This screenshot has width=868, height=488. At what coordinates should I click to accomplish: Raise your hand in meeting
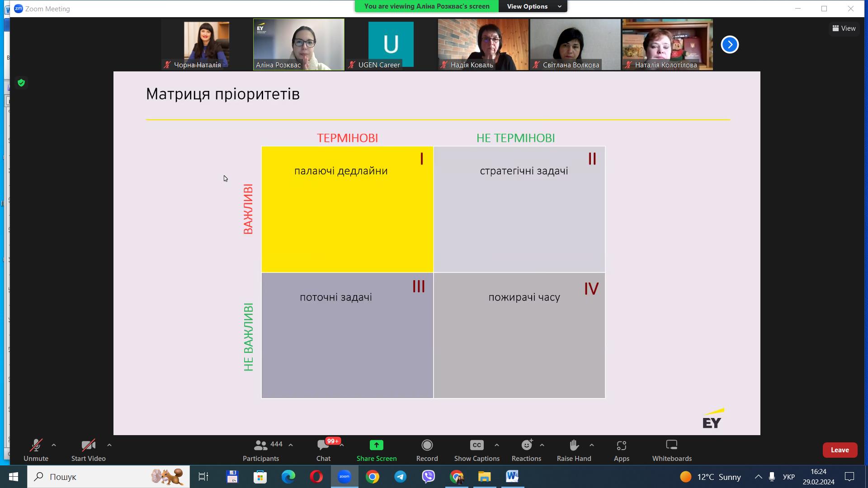pyautogui.click(x=574, y=450)
